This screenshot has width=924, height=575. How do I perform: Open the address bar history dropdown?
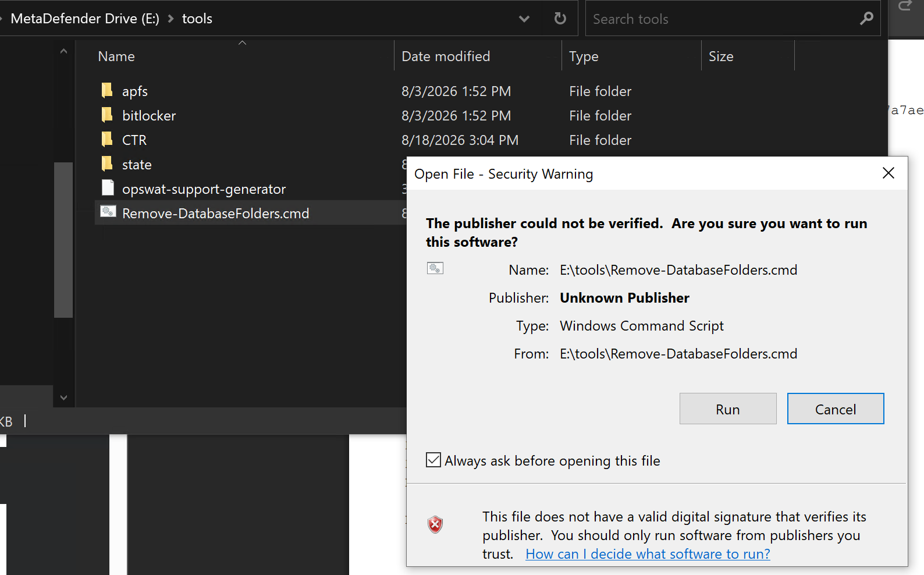tap(524, 19)
